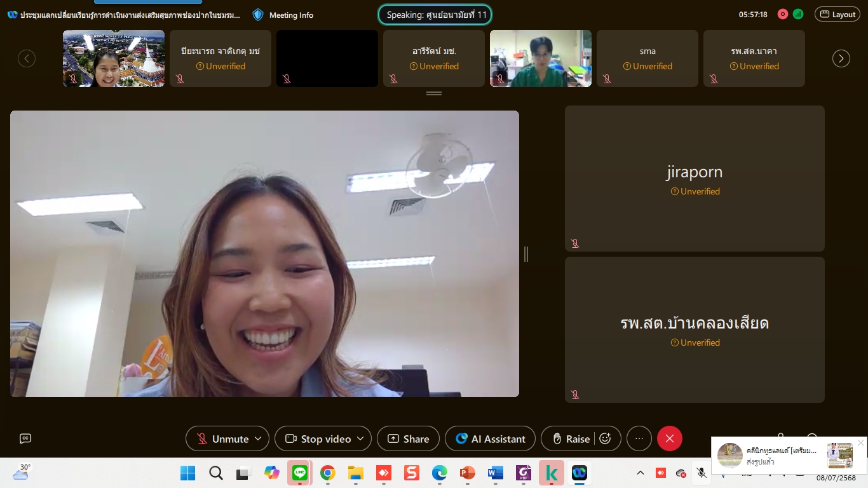Click the recording indicator icon
This screenshot has width=868, height=488.
coord(782,14)
